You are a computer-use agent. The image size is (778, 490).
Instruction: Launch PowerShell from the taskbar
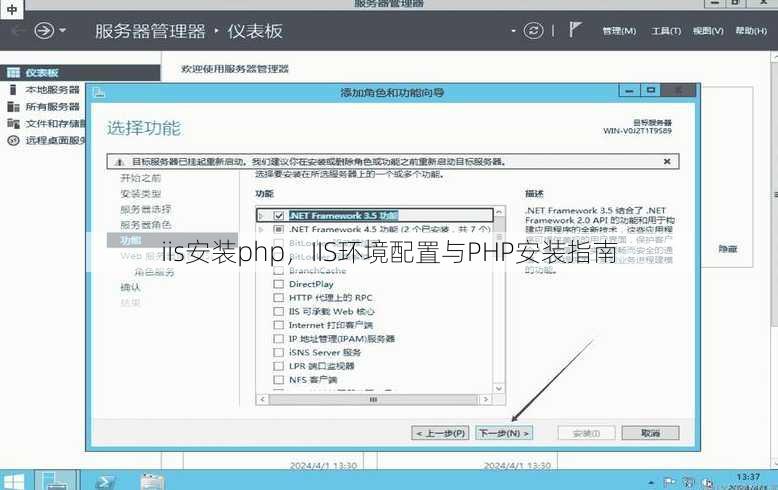[x=105, y=481]
